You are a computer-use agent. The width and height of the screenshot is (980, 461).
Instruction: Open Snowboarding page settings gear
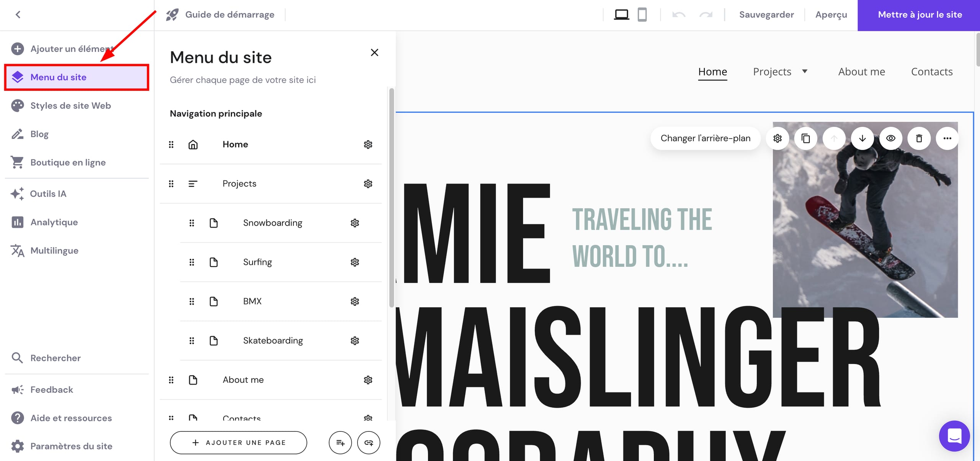click(354, 223)
